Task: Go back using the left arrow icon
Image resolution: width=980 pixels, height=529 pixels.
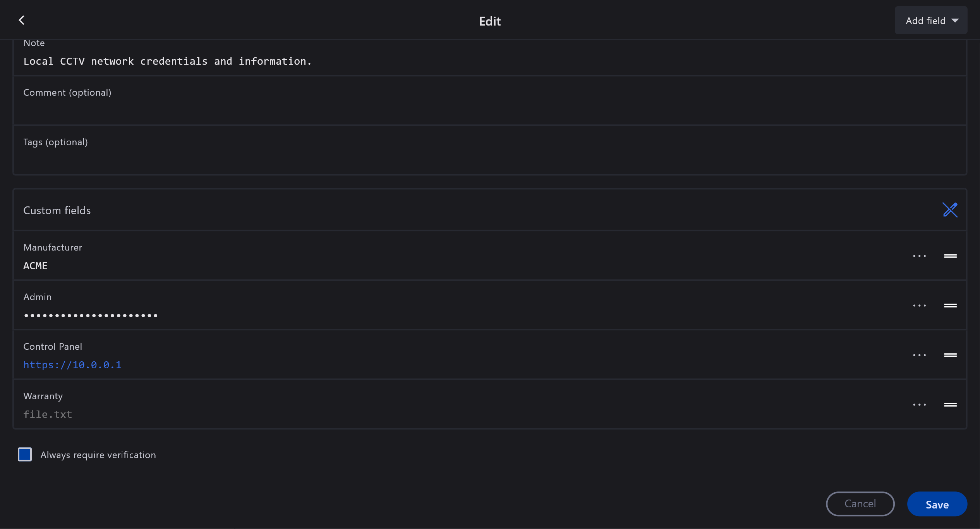Action: coord(22,20)
